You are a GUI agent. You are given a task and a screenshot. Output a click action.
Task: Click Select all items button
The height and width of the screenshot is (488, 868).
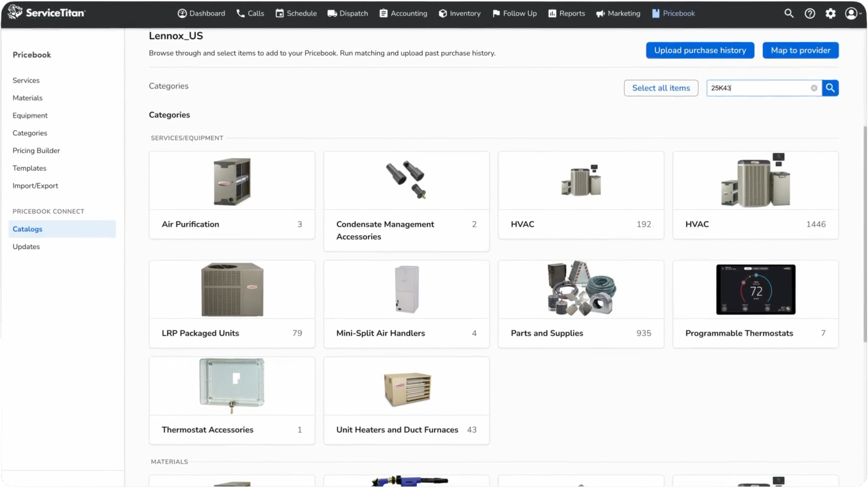[661, 88]
